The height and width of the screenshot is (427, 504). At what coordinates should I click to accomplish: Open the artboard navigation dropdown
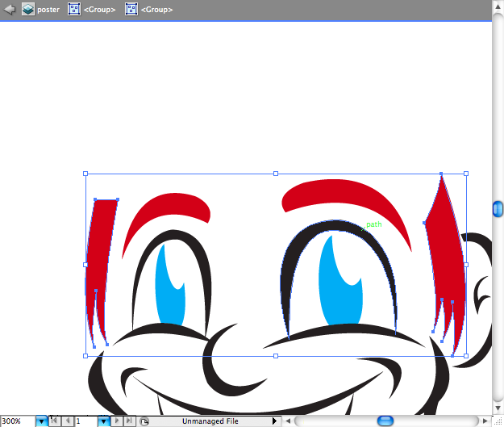pyautogui.click(x=103, y=421)
